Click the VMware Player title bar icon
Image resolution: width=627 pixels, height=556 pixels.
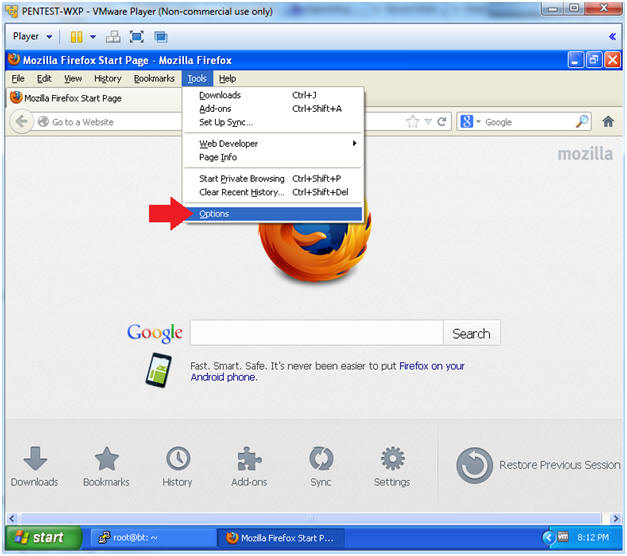coord(12,12)
